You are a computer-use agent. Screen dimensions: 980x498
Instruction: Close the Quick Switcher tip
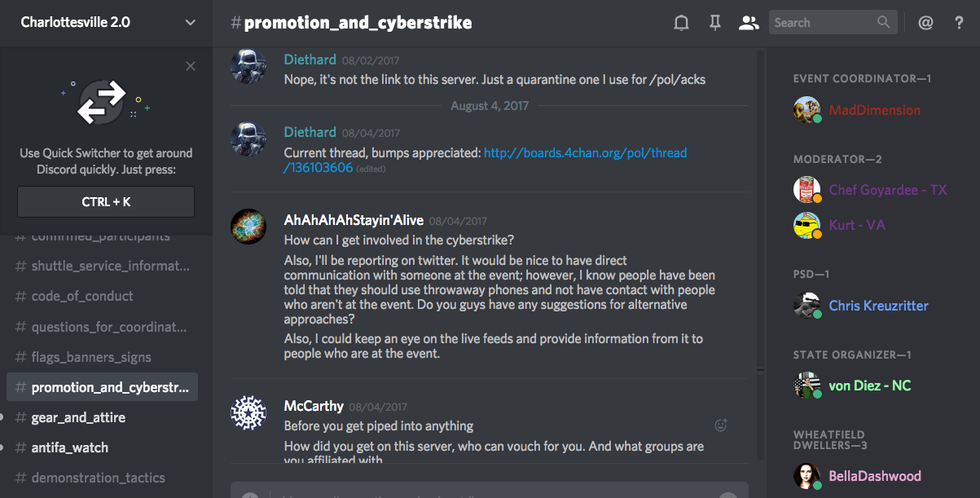(191, 66)
